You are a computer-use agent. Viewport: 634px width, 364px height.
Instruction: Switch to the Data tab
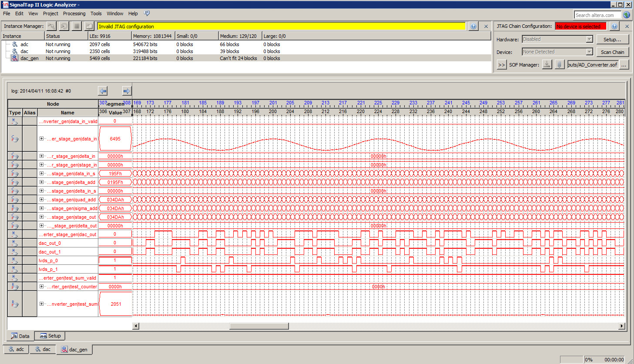pos(20,336)
